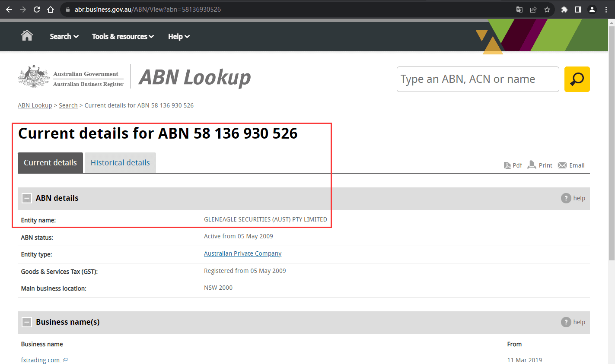Click the Current details for ABN heading
This screenshot has width=615, height=364.
coord(158,133)
